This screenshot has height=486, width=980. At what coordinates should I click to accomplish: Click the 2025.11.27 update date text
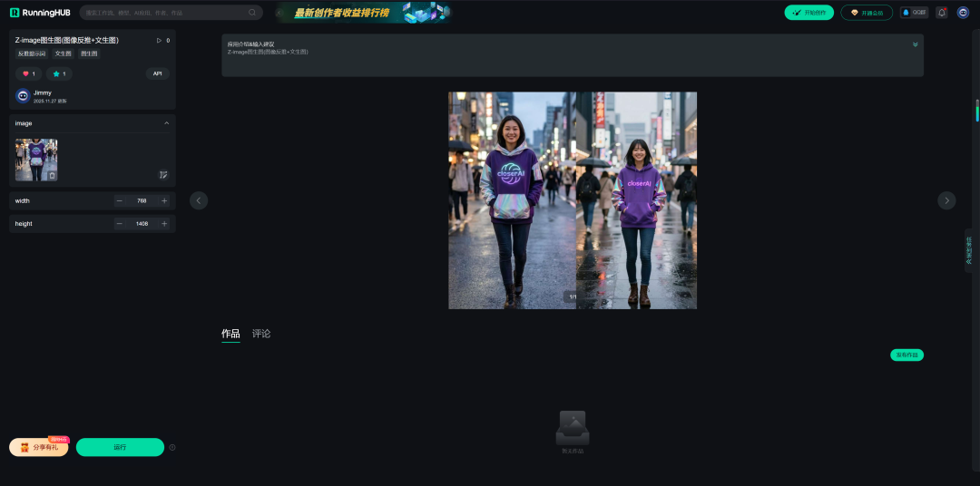(50, 101)
